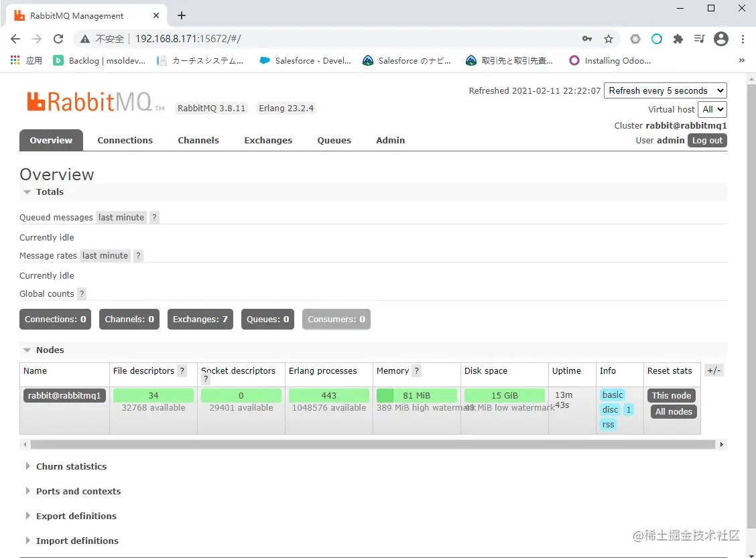Image resolution: width=756 pixels, height=558 pixels.
Task: Click the File descriptors 34 usage bar
Action: (x=153, y=396)
